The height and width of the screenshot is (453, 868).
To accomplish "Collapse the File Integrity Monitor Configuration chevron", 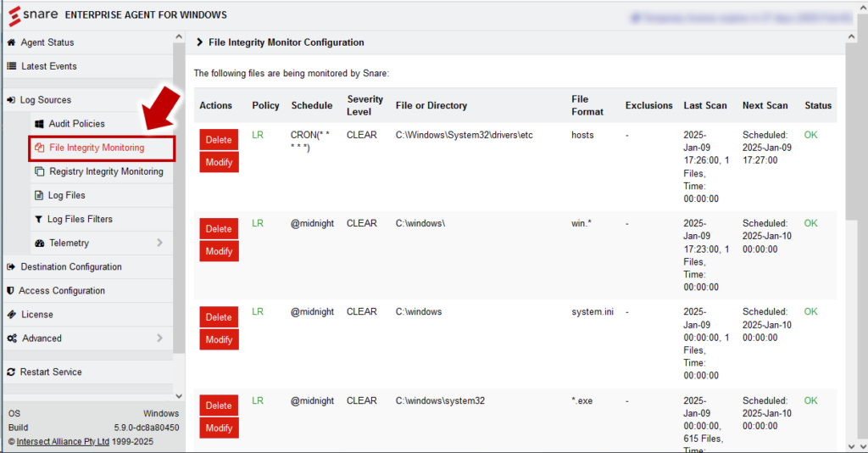I will click(200, 42).
